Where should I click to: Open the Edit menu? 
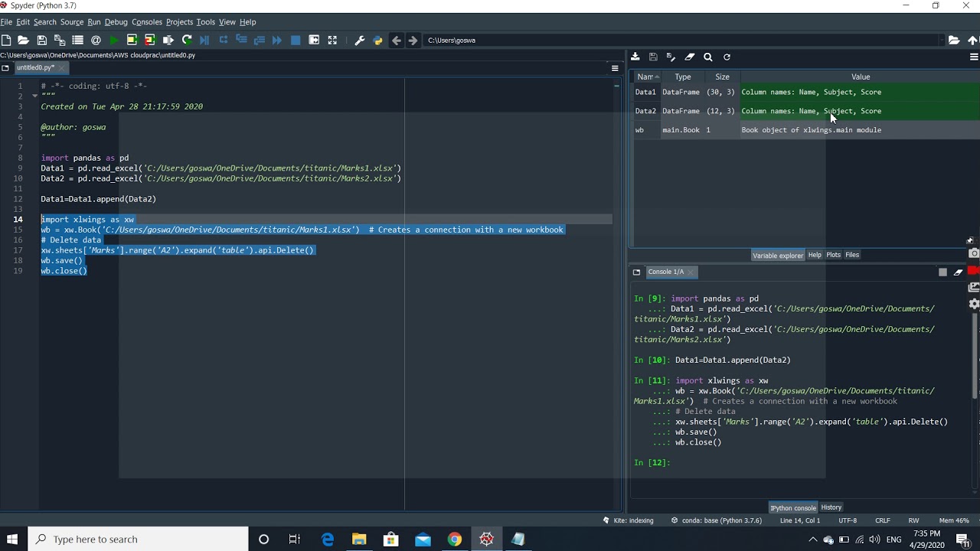(23, 22)
